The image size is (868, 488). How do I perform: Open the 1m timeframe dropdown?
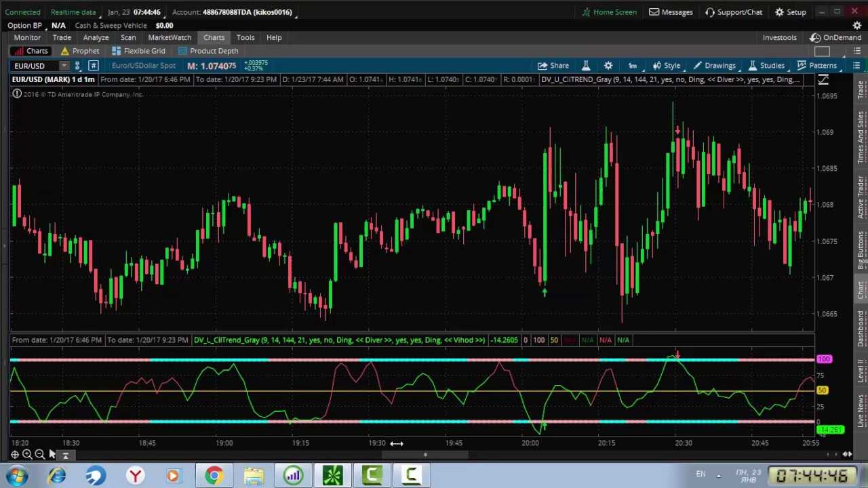tap(632, 66)
